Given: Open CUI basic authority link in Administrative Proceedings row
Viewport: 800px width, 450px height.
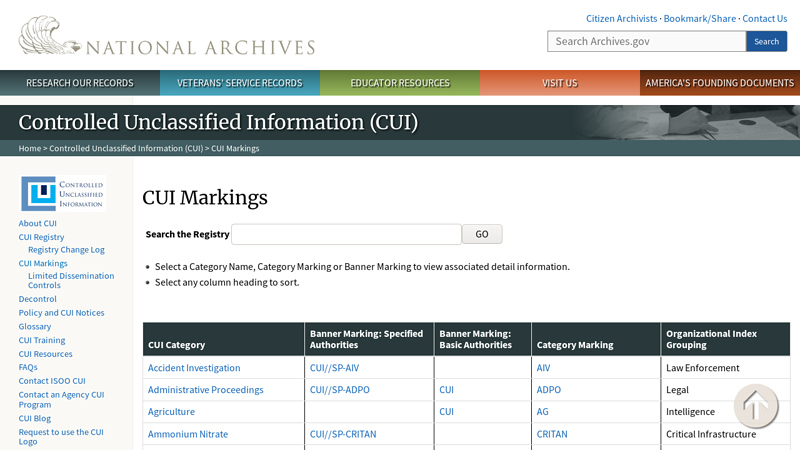Looking at the screenshot, I should point(446,390).
